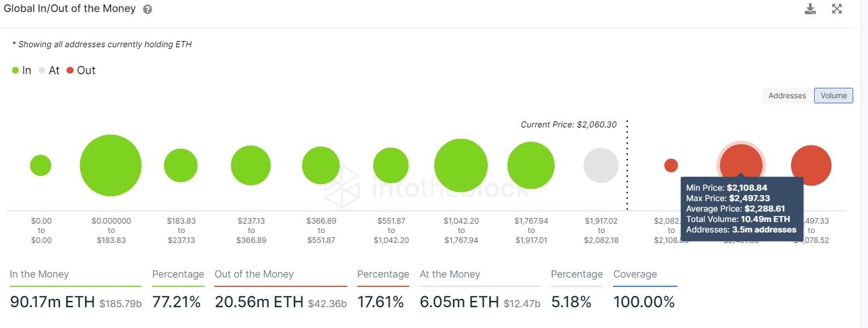868x328 pixels.
Task: Select the green bubble for $551.87 to $1,042.20
Action: click(390, 165)
